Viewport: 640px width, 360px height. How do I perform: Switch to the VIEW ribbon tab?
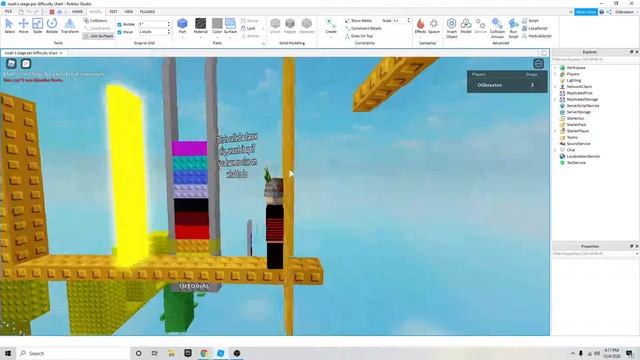pyautogui.click(x=129, y=12)
